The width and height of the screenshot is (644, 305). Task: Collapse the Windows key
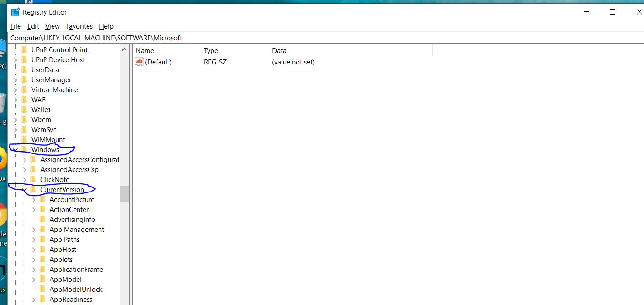pyautogui.click(x=15, y=150)
